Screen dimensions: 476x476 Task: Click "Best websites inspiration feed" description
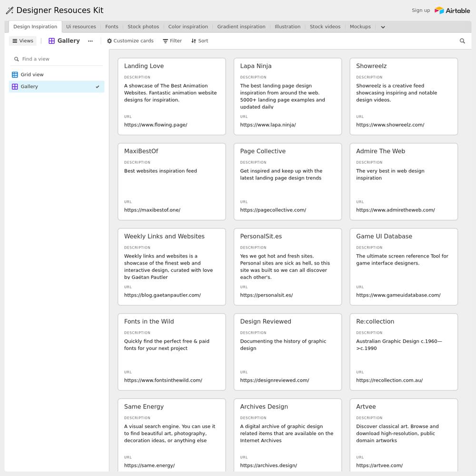tap(160, 171)
